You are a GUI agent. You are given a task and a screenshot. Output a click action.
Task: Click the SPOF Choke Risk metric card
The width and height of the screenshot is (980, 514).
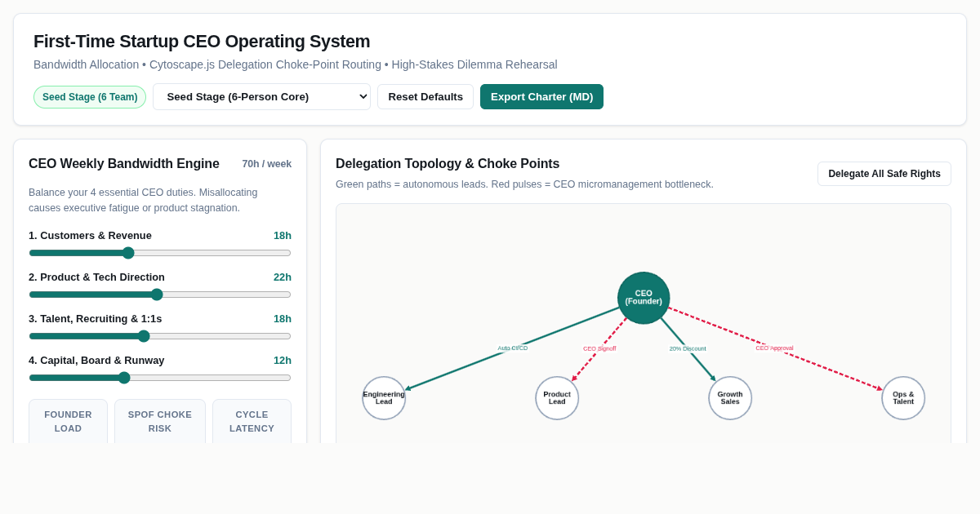click(160, 421)
